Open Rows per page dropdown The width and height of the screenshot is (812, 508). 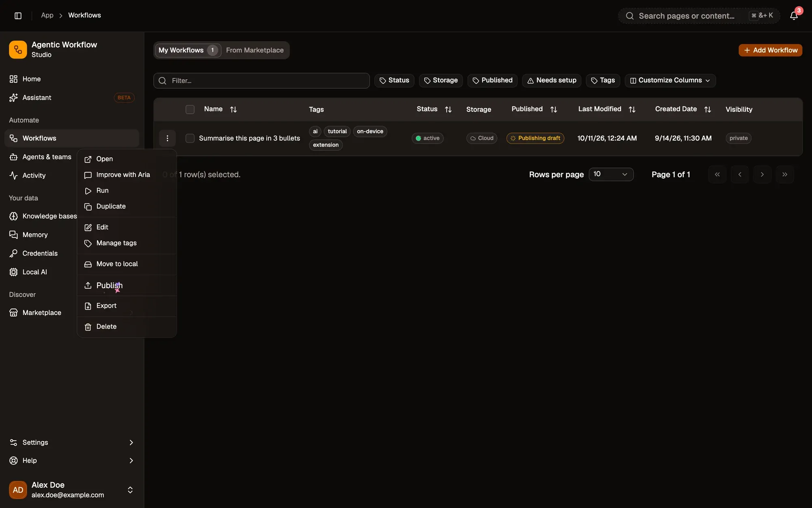coord(611,174)
